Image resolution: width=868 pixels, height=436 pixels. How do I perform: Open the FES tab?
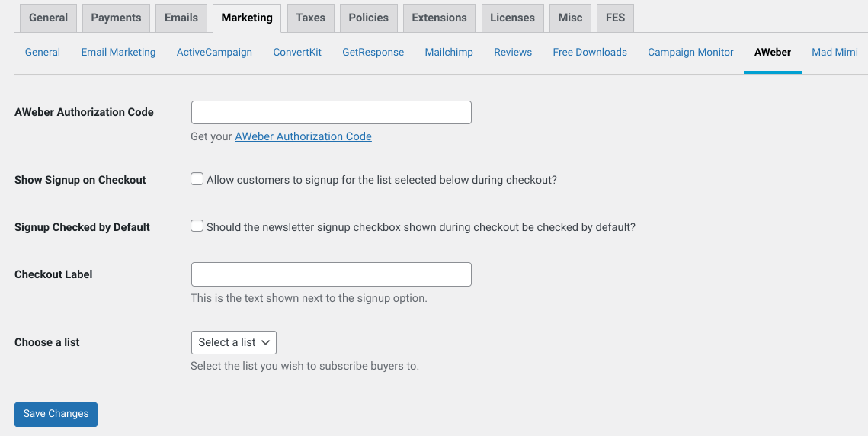click(x=615, y=18)
